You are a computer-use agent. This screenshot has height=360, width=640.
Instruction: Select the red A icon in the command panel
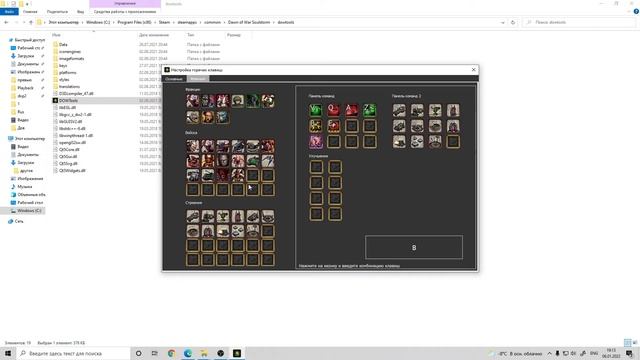pyautogui.click(x=351, y=110)
